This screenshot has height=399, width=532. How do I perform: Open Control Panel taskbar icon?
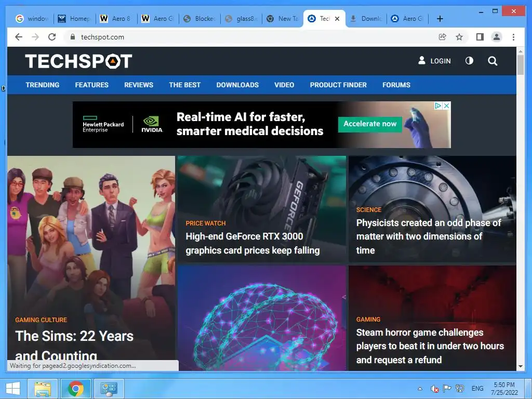click(x=109, y=389)
